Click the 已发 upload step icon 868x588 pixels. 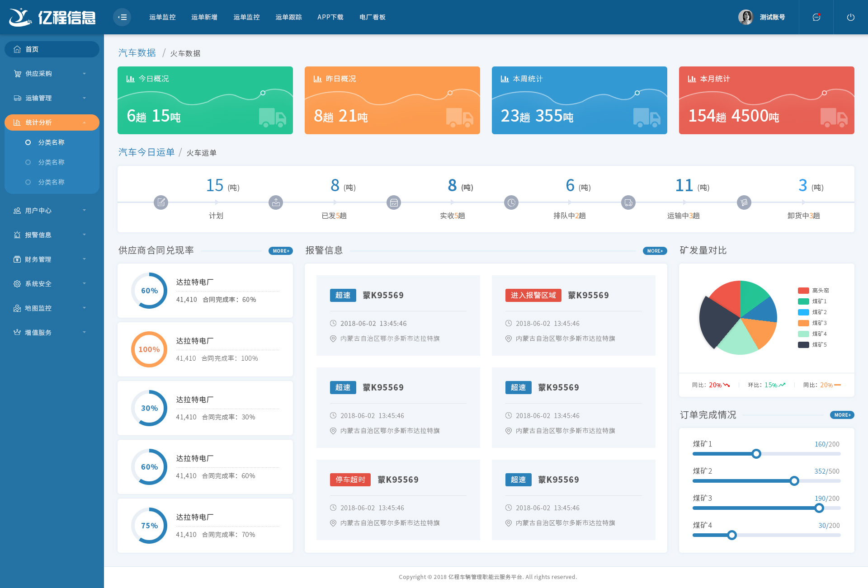click(276, 202)
